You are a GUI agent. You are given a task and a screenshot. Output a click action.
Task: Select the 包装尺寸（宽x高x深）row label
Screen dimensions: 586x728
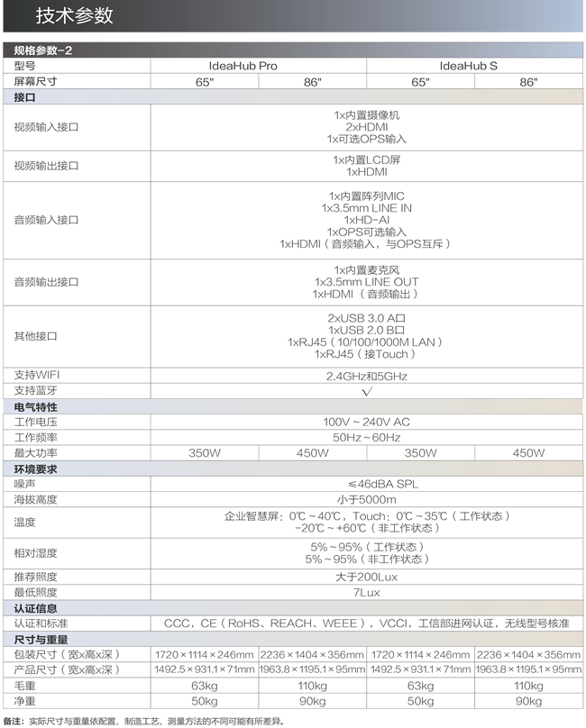67,655
